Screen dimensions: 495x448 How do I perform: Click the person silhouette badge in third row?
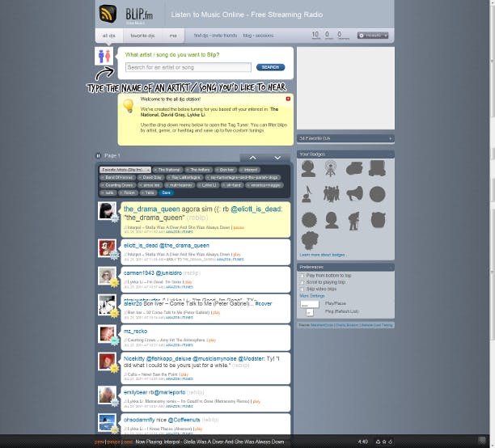click(332, 220)
